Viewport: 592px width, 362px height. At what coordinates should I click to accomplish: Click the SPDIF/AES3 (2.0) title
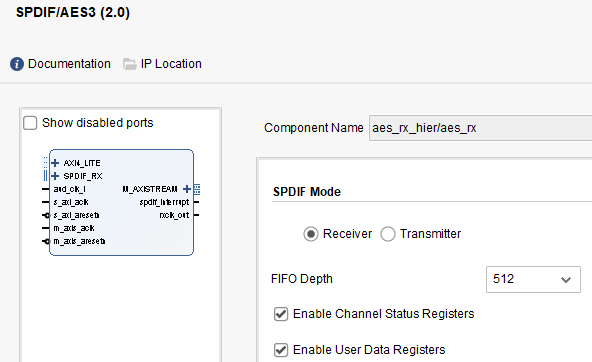pos(73,12)
